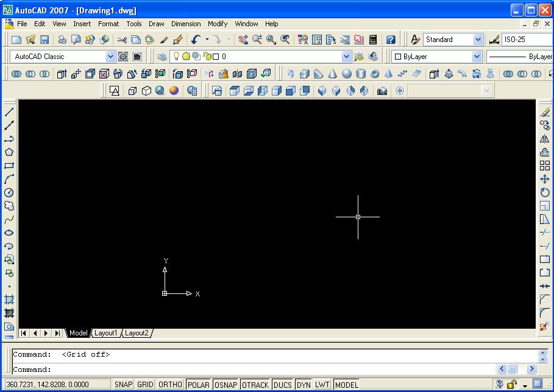Click the Help question mark icon
The height and width of the screenshot is (392, 554).
391,40
